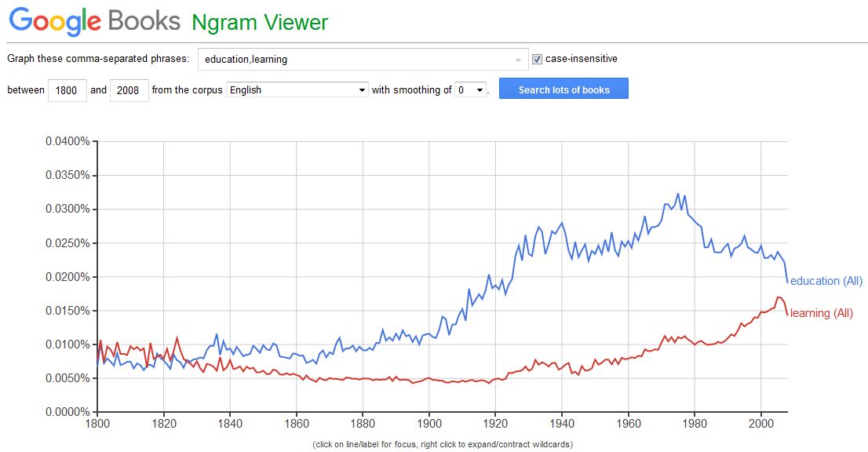This screenshot has height=452, width=868.
Task: Click the "Search lots of books" button
Action: coord(563,89)
